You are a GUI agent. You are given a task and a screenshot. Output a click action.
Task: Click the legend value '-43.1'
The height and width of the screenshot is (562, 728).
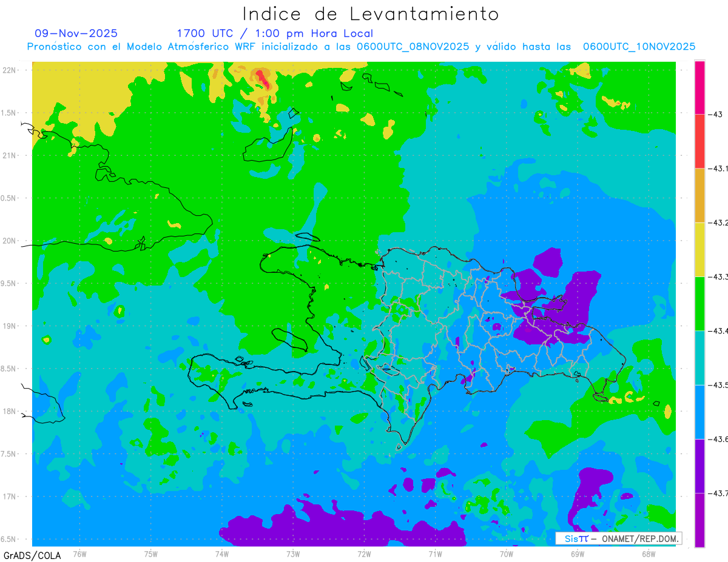pos(718,169)
